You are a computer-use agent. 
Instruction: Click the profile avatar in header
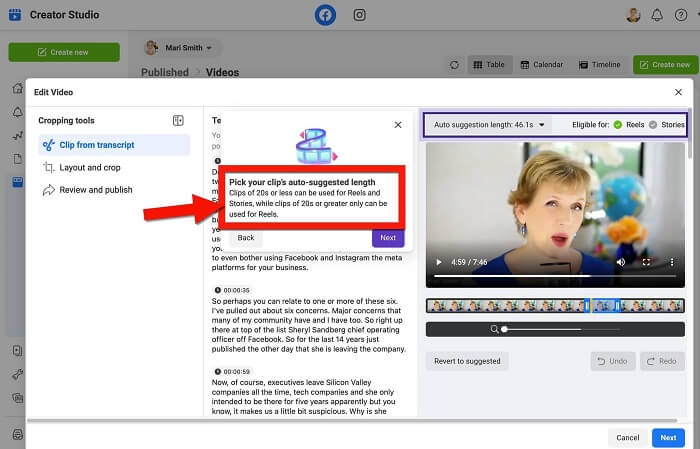pos(633,15)
